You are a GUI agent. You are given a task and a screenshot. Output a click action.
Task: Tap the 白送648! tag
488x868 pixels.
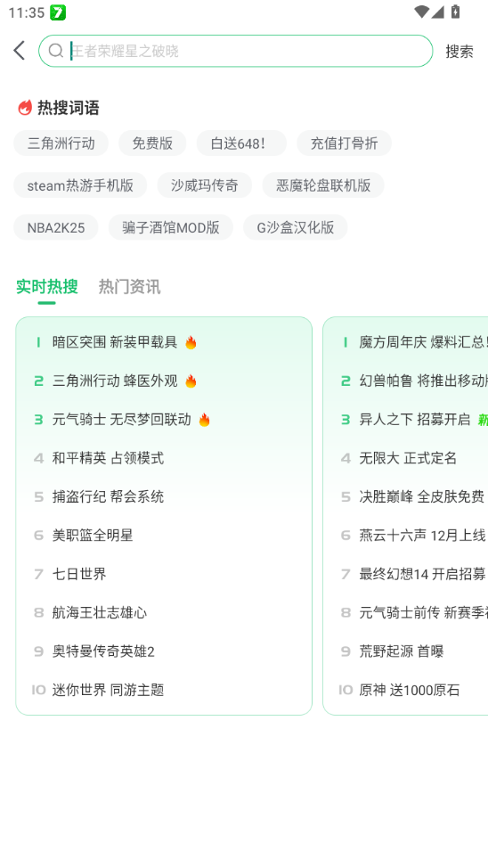point(242,143)
